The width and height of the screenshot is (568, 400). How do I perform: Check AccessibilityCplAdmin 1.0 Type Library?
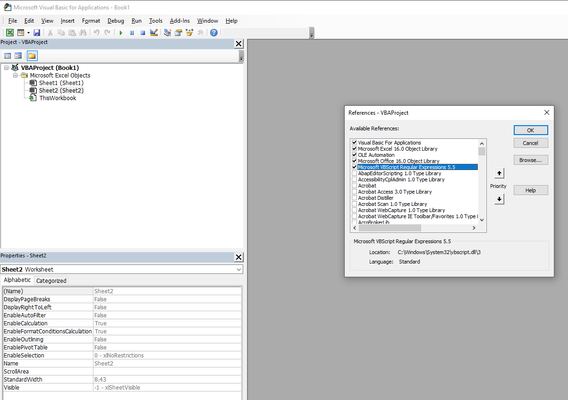(355, 179)
